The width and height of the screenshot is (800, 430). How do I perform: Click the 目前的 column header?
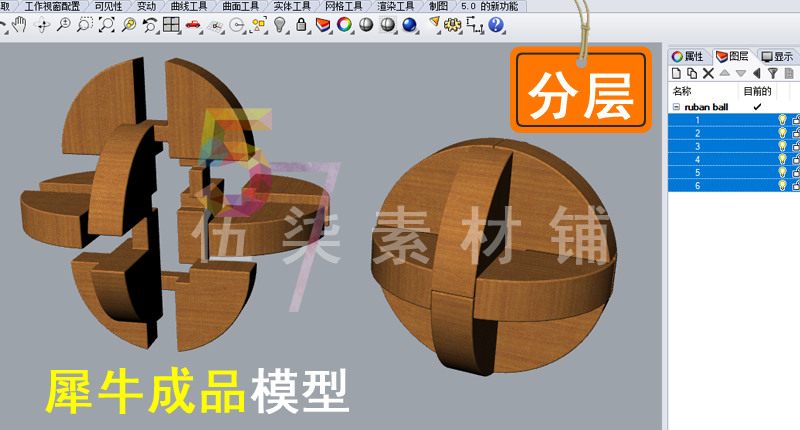[757, 91]
